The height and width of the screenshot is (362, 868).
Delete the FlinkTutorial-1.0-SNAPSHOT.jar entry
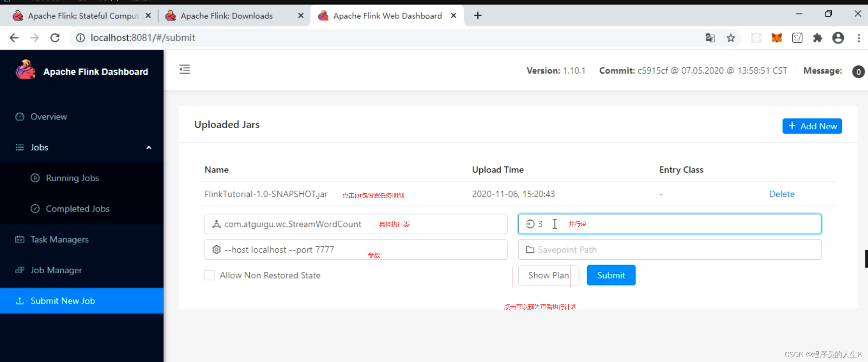[x=782, y=194]
